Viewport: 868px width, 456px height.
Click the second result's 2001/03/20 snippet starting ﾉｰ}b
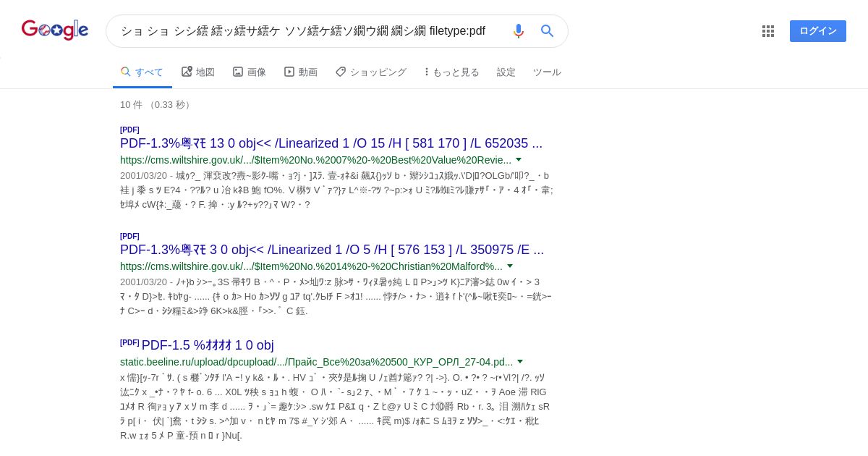336,296
